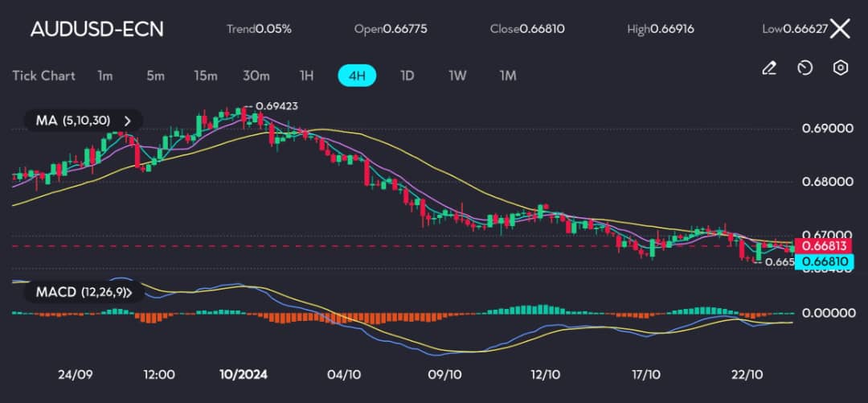Select the 1W timeframe
The image size is (868, 403).
coord(457,76)
